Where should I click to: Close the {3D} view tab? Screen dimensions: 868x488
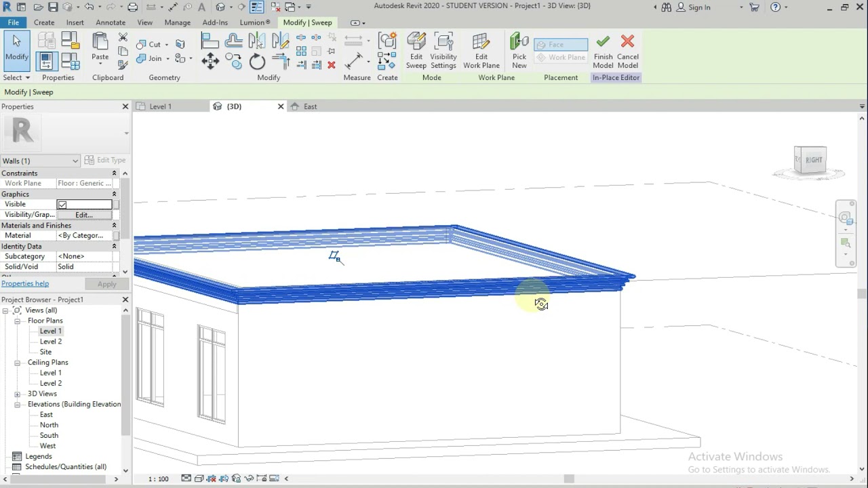(x=281, y=106)
